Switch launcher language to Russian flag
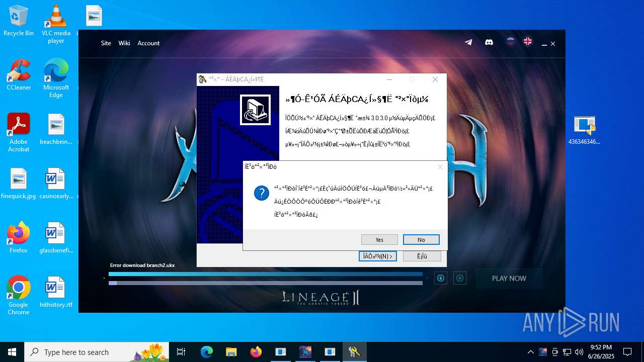This screenshot has height=362, width=644. 511,42
